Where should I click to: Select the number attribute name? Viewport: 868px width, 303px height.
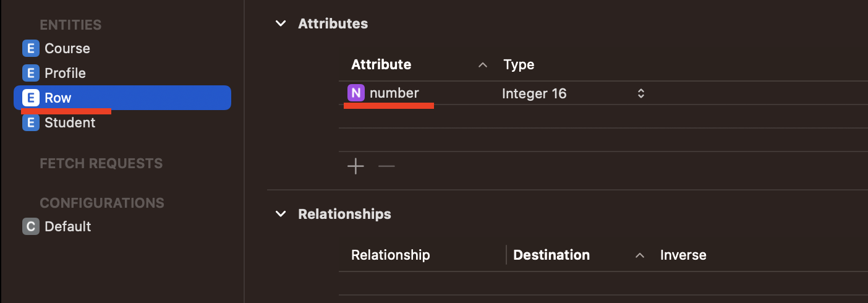point(394,93)
